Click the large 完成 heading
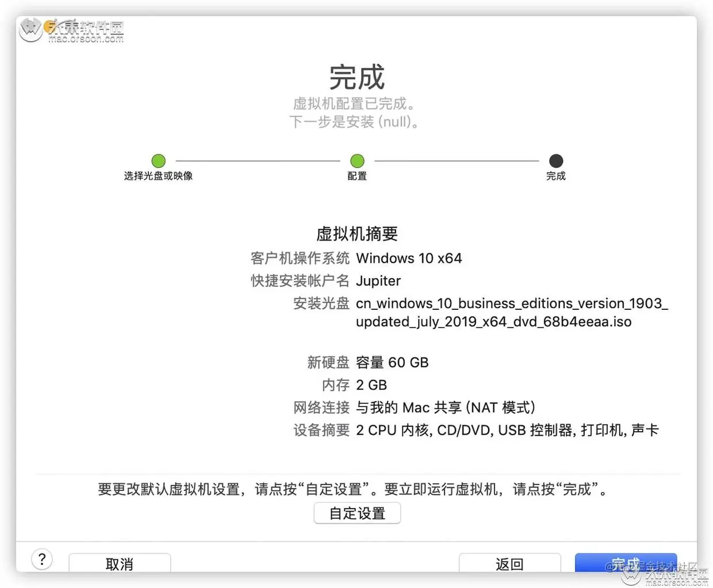Viewport: 713px width, 588px height. pos(357,77)
